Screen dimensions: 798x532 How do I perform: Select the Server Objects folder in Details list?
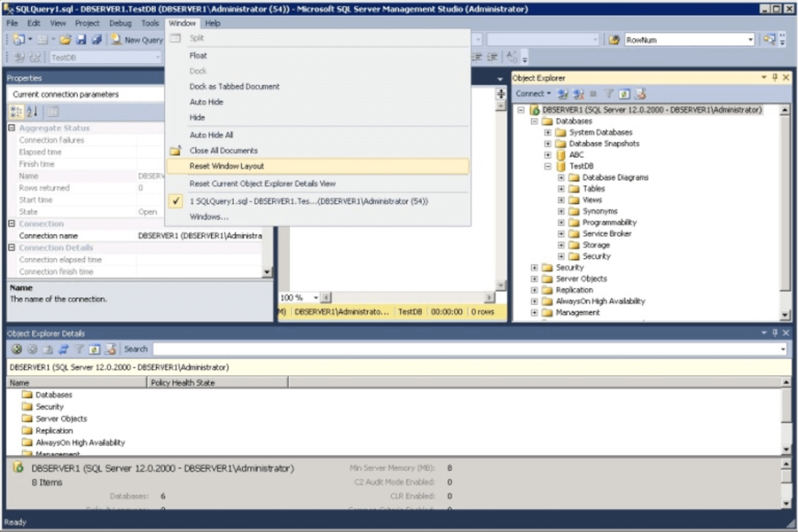(61, 419)
